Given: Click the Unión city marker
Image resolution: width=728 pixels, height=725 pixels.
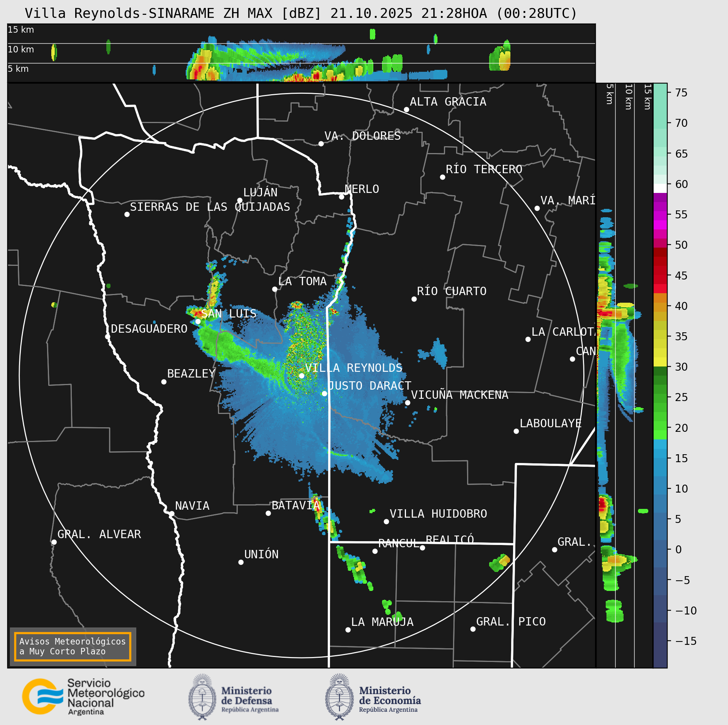Looking at the screenshot, I should pyautogui.click(x=241, y=562).
